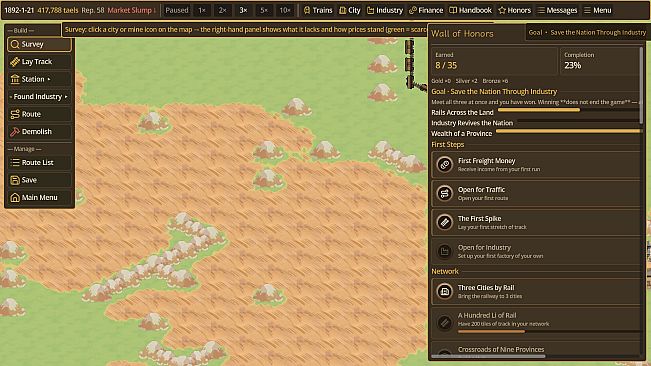Click the A Hundred Li of Rail progress bar
The width and height of the screenshot is (651, 366).
coord(549,332)
